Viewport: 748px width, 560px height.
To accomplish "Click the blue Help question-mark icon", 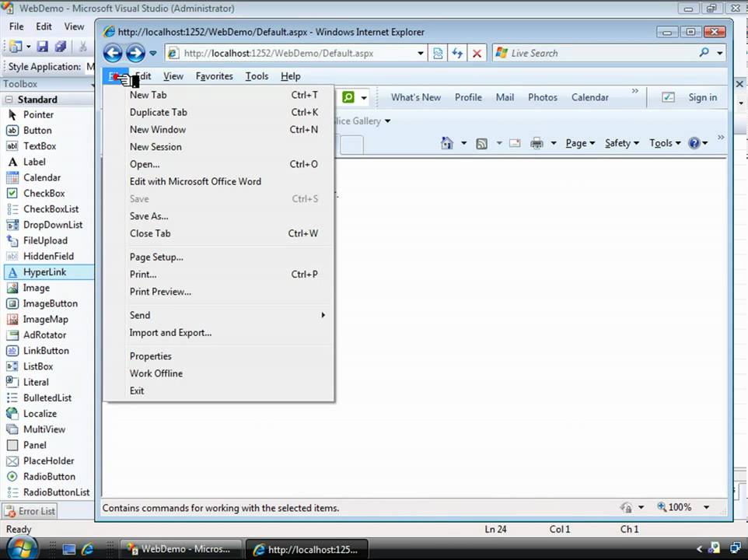I will point(694,143).
